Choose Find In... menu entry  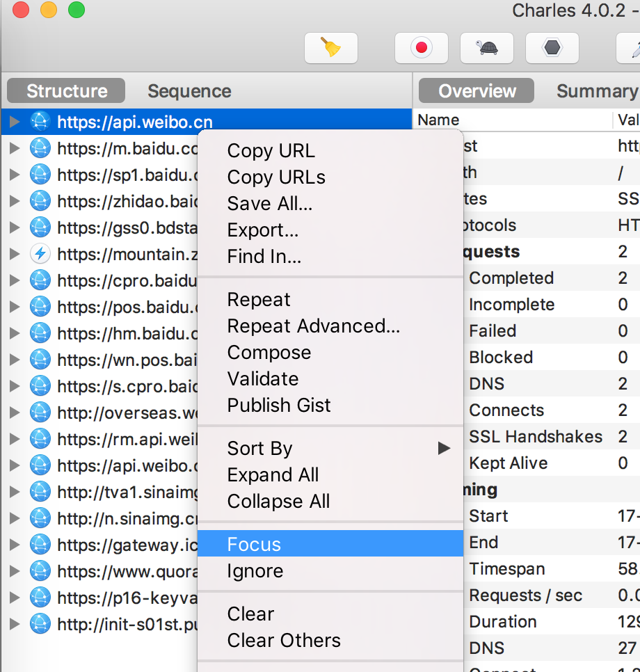click(x=330, y=256)
